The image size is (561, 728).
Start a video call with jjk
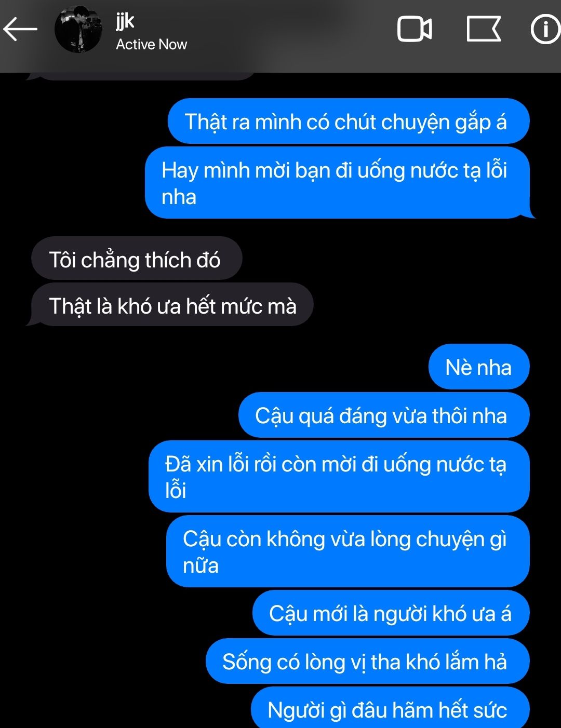[x=415, y=29]
